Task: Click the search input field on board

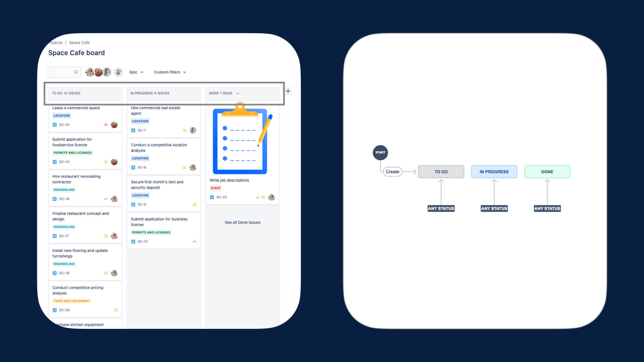Action: 63,72
